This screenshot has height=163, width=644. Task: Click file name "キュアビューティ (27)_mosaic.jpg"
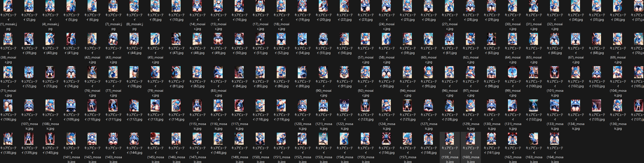click(449, 22)
